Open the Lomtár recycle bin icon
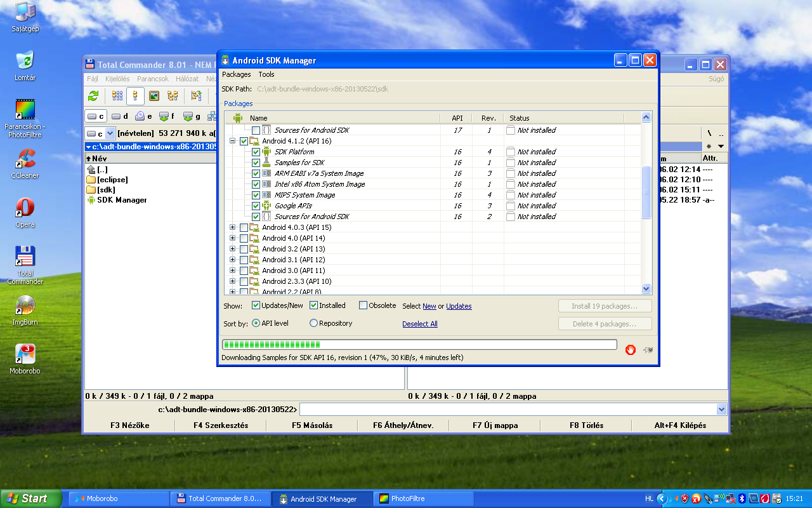 click(25, 65)
